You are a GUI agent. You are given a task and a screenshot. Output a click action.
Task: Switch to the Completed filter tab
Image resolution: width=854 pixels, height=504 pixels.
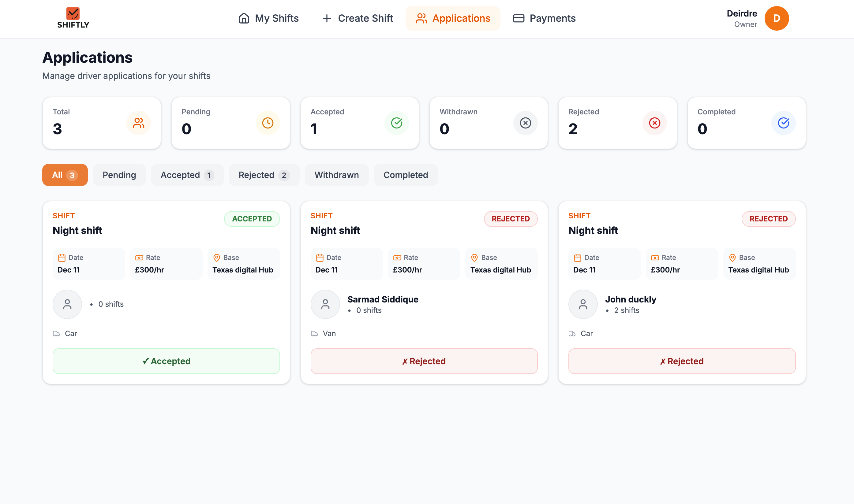pyautogui.click(x=406, y=175)
